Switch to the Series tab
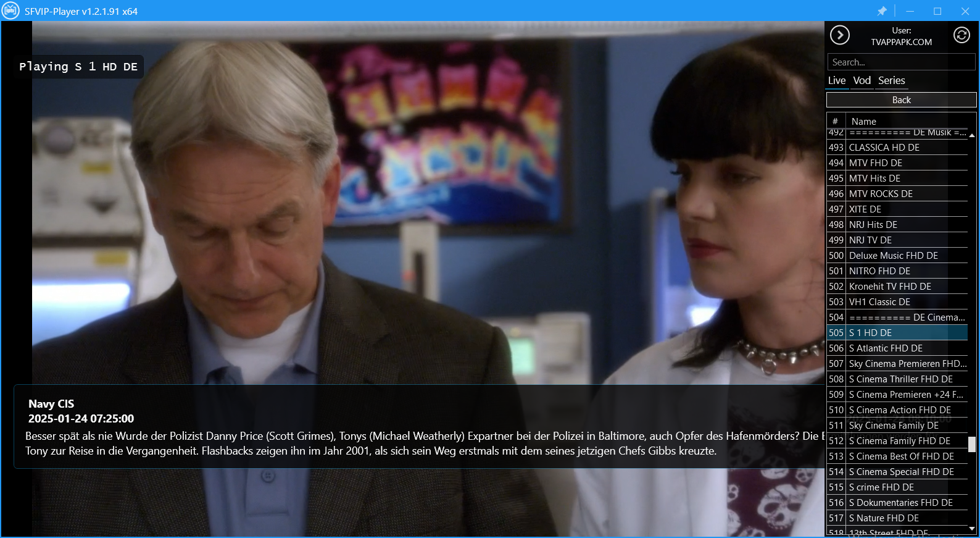The width and height of the screenshot is (980, 538). [x=892, y=80]
